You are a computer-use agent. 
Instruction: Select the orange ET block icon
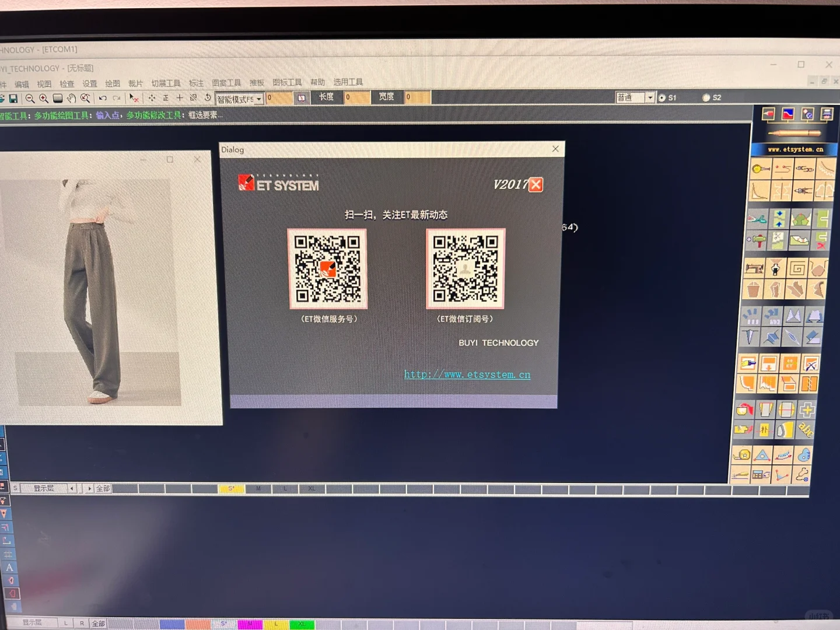coord(790,363)
